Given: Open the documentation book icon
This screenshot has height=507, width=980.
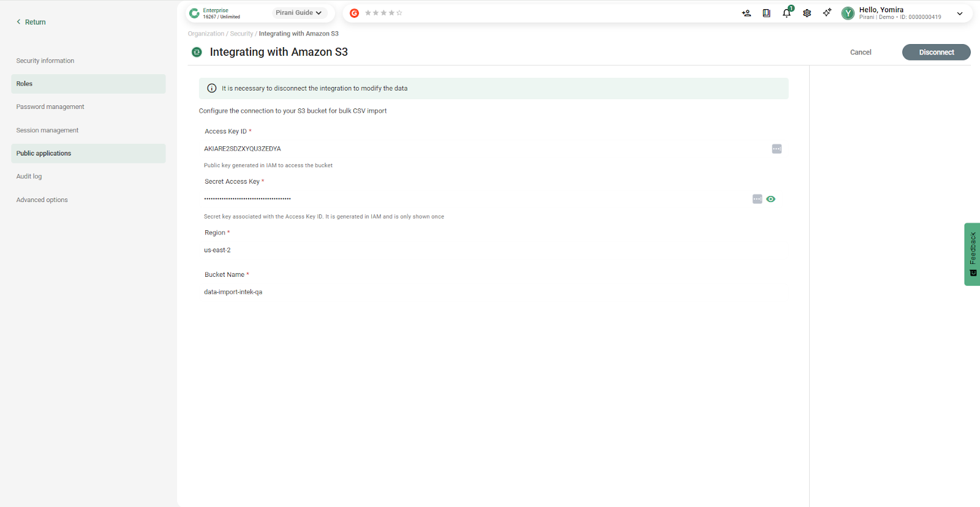Looking at the screenshot, I should click(766, 13).
